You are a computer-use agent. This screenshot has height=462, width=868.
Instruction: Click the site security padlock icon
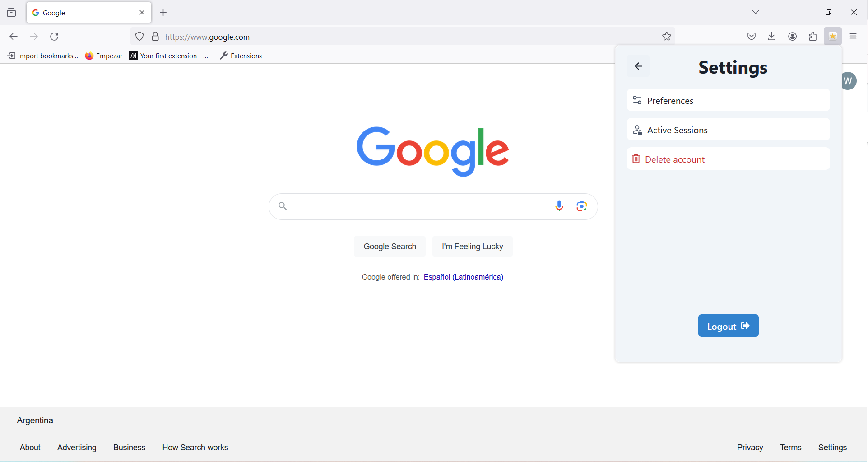pos(155,37)
